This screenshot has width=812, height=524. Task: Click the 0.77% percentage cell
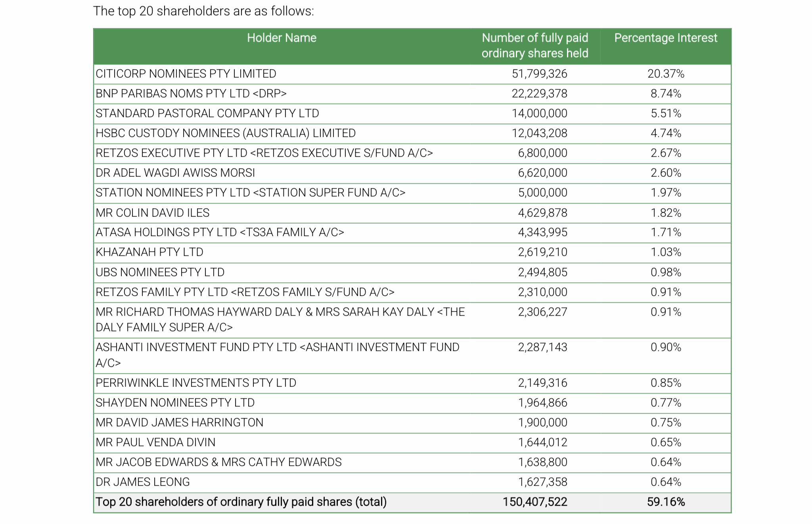pos(666,403)
